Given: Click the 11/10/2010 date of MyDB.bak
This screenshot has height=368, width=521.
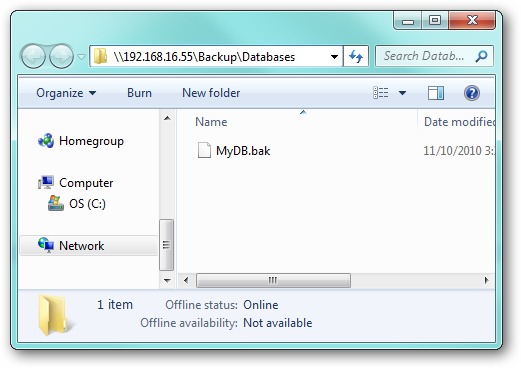Looking at the screenshot, I should click(459, 151).
